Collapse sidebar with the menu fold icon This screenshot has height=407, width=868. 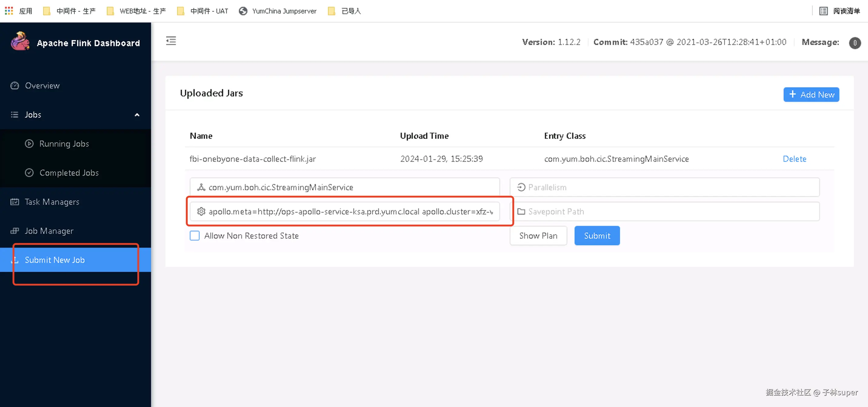pyautogui.click(x=171, y=41)
